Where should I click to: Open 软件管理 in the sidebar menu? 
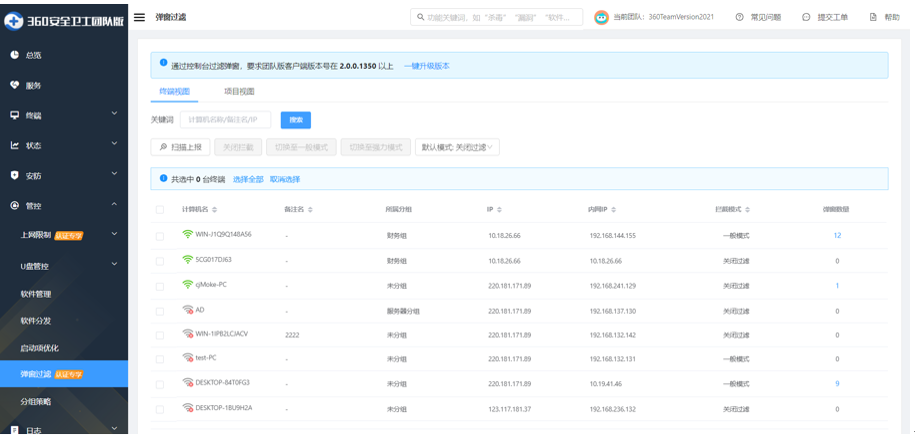click(x=36, y=294)
